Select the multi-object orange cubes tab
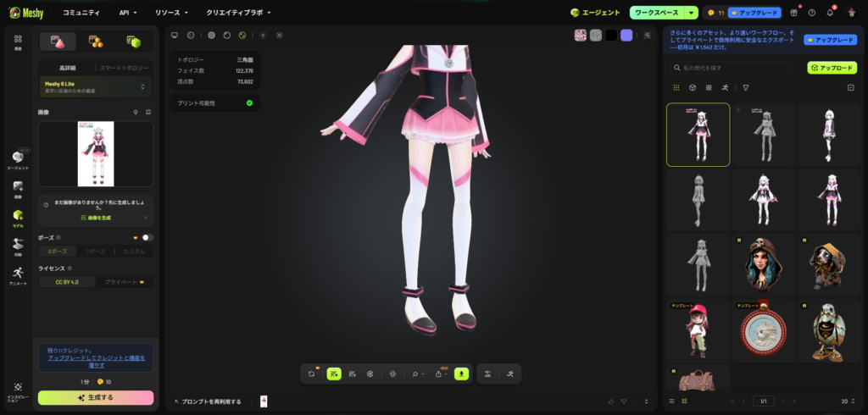 click(97, 41)
